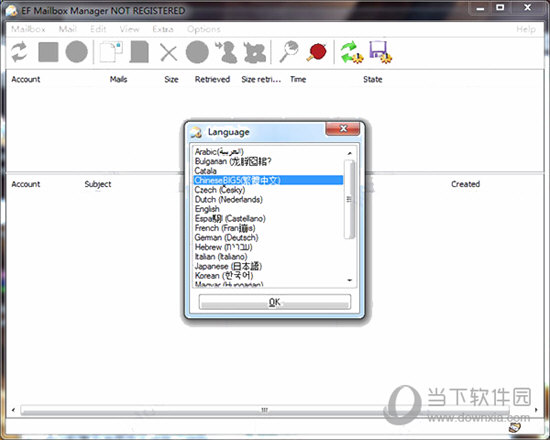Sort by the upper Account column header

click(x=26, y=79)
